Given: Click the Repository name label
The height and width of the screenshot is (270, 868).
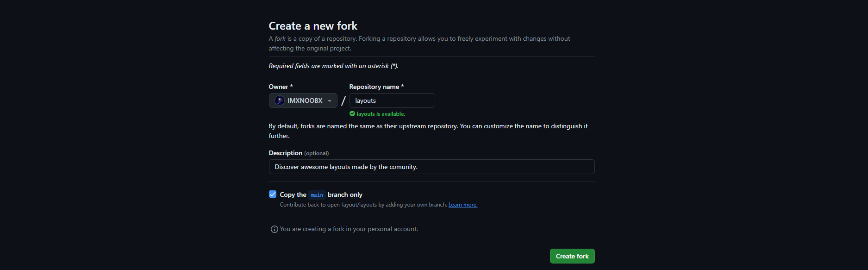Looking at the screenshot, I should [x=376, y=87].
